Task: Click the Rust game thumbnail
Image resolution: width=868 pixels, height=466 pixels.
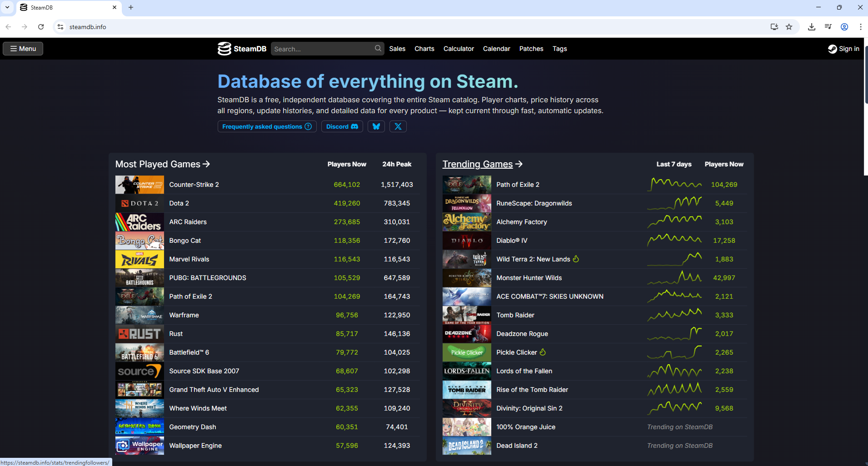Action: (140, 334)
